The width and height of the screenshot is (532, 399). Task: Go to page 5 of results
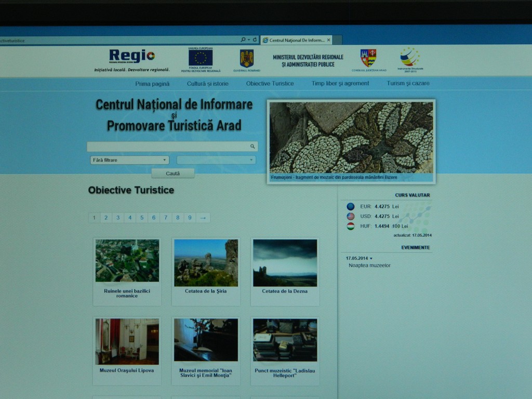(142, 218)
